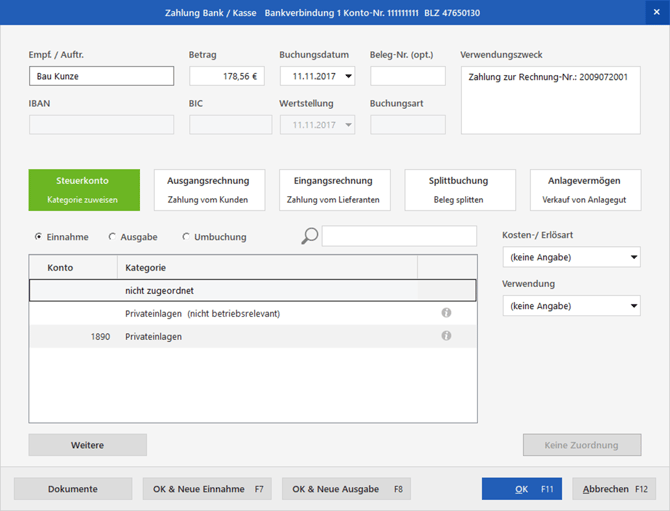Click OK & Neue Einnahme button

pos(206,489)
